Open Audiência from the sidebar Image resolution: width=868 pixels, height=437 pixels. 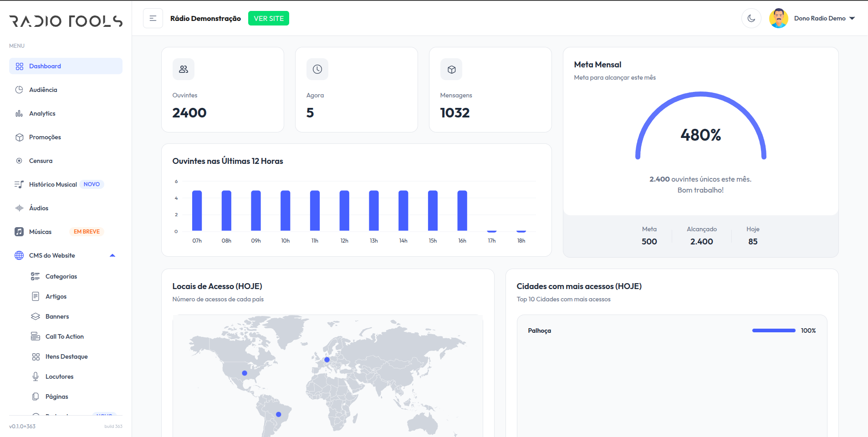[x=43, y=90]
